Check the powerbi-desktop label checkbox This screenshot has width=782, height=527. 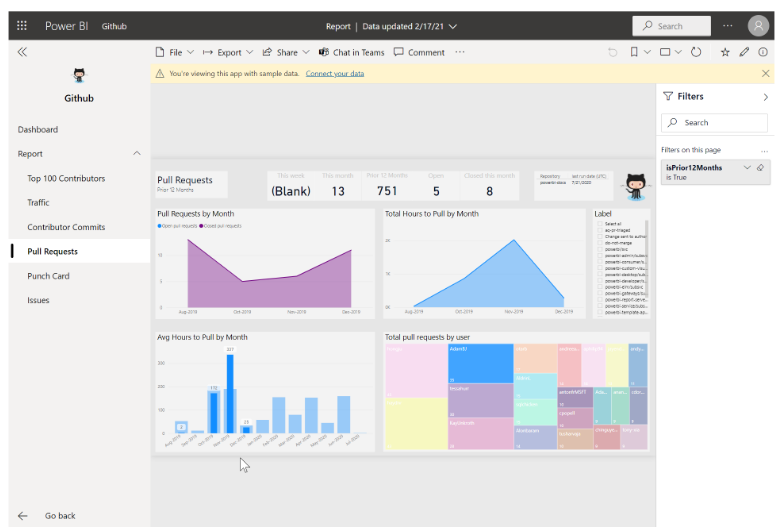(600, 274)
